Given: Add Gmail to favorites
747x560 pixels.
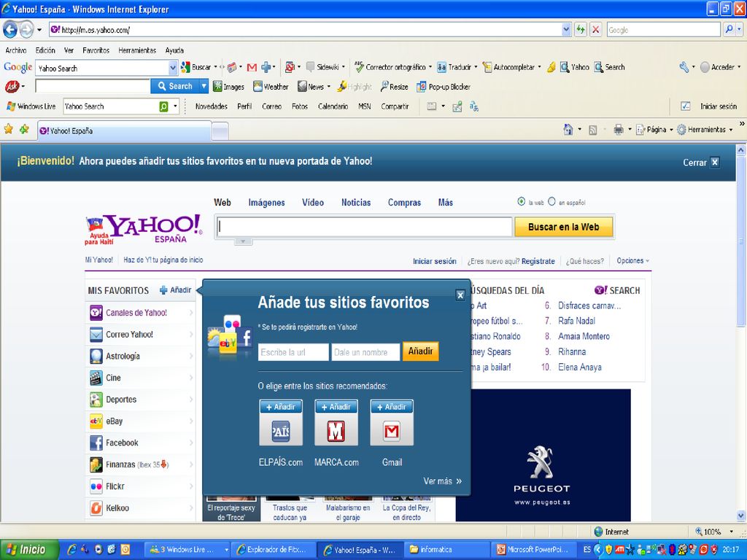Looking at the screenshot, I should coord(392,407).
